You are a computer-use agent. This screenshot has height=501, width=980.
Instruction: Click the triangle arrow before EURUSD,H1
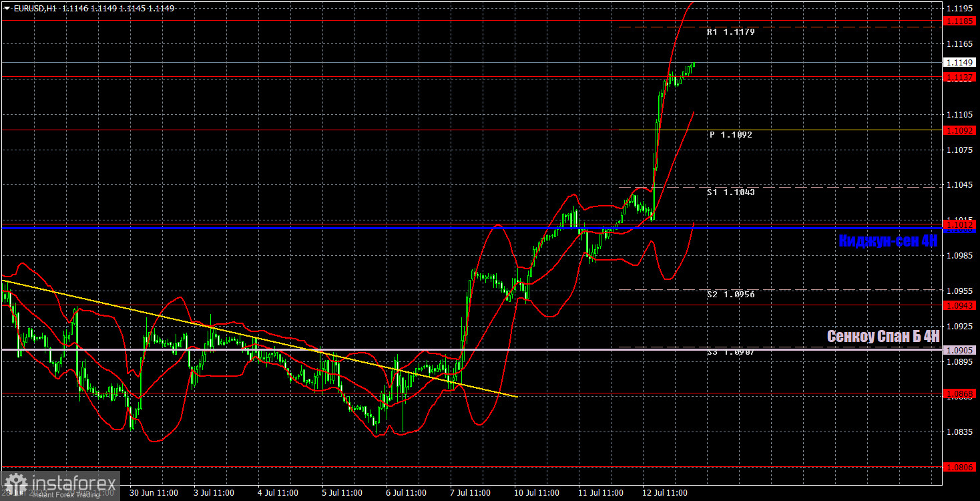7,9
